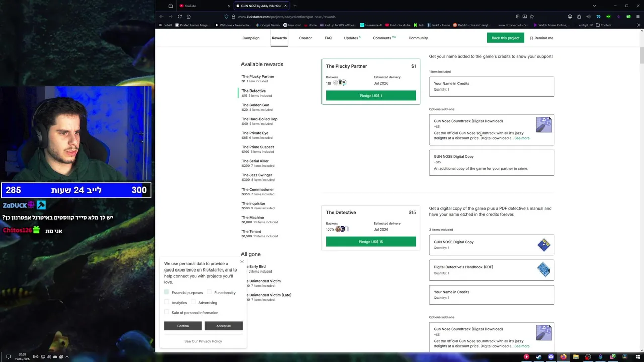Open the tracking protection shield icon
Viewport: 644px width, 362px height.
[226, 16]
